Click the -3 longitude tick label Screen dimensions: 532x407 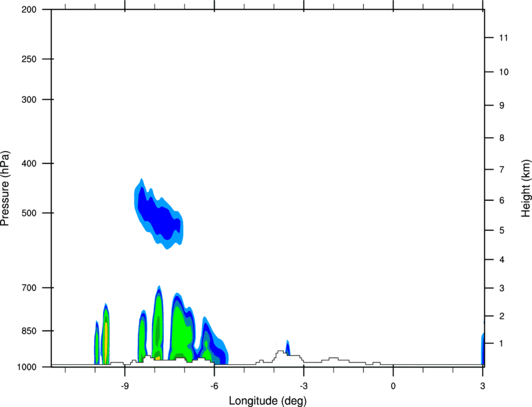pyautogui.click(x=304, y=386)
